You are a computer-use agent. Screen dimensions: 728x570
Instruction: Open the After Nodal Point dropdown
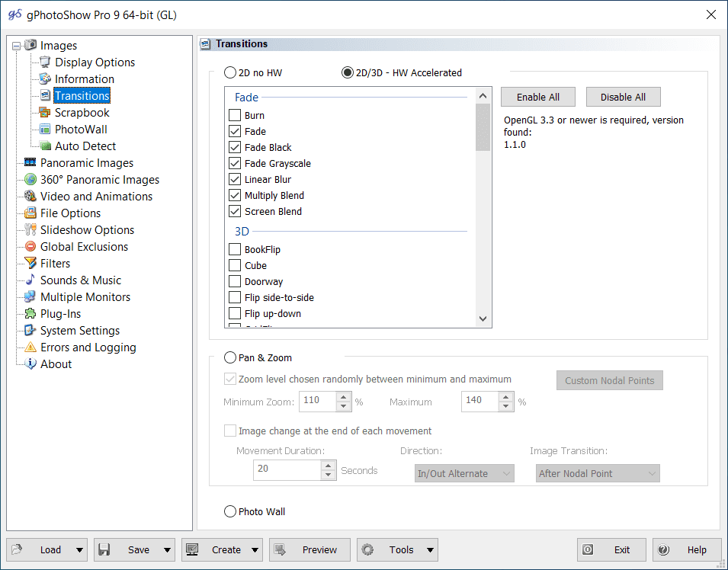click(x=598, y=473)
